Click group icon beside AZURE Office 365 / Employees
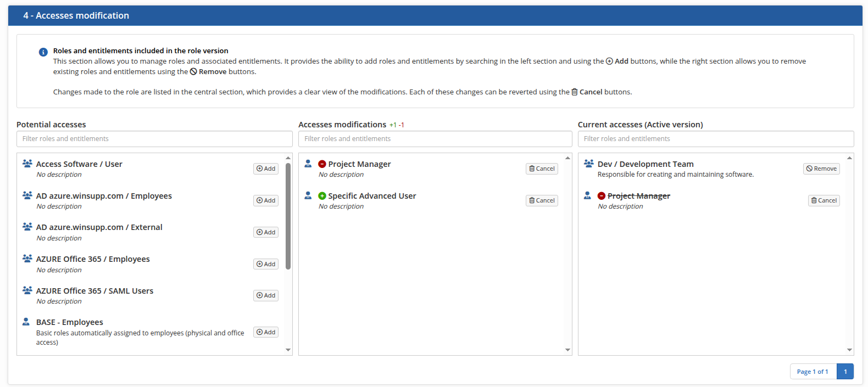868x387 pixels. 27,259
